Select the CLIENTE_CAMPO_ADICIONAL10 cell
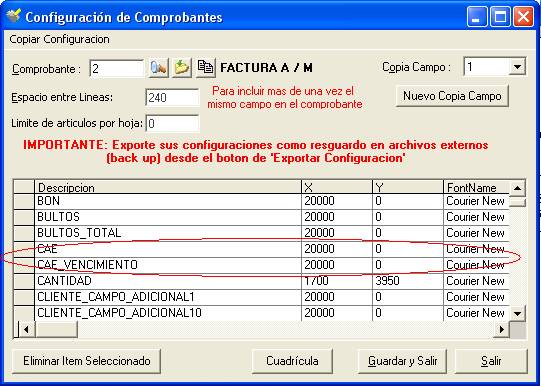The image size is (541, 386). point(168,313)
